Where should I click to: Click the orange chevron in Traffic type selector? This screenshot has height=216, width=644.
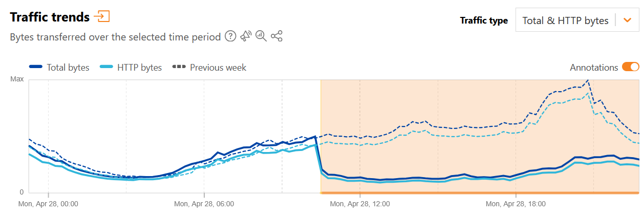click(x=627, y=20)
